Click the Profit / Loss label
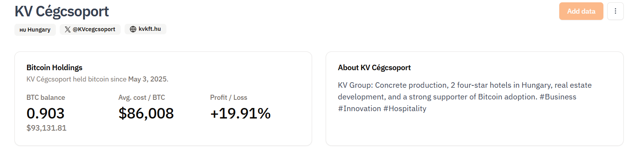Image resolution: width=644 pixels, height=154 pixels. (228, 97)
